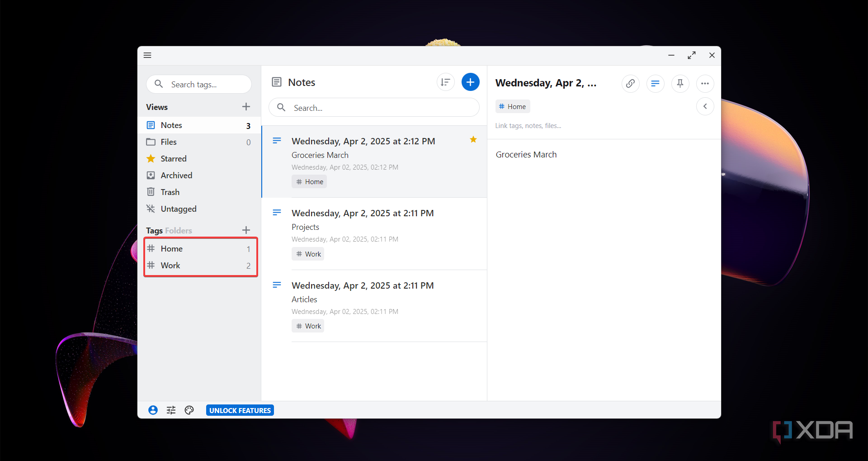Open the link tags chain icon
Screen dimensions: 868x461
(x=630, y=83)
